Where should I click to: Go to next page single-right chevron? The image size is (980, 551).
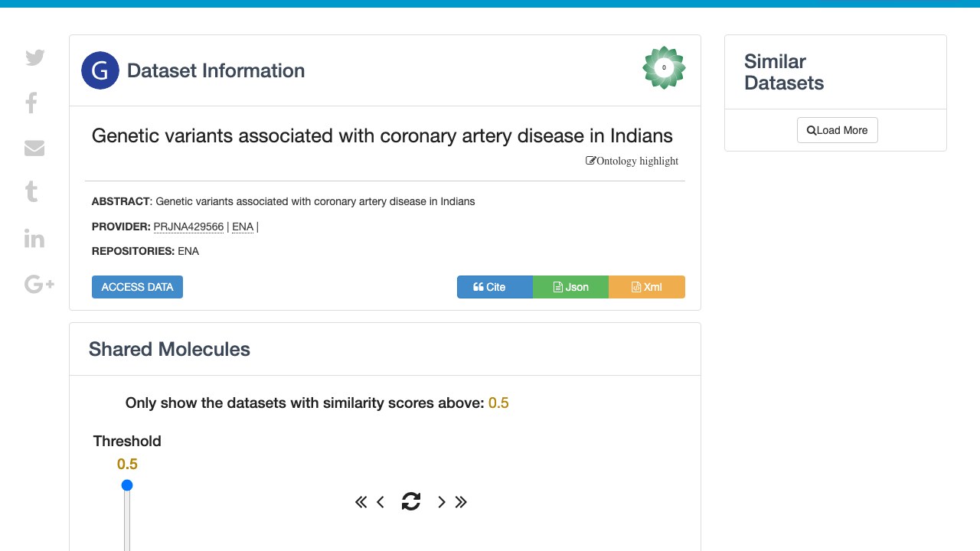pos(442,502)
